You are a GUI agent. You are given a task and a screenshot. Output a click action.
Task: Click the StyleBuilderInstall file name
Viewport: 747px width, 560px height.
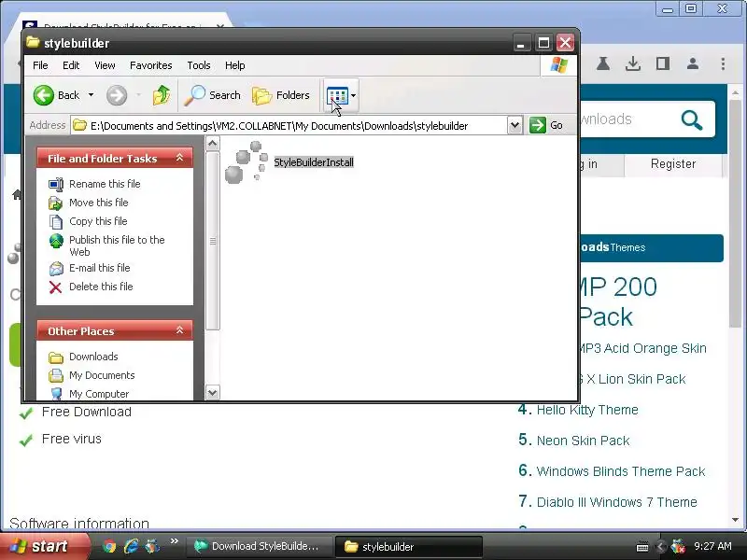[x=314, y=162]
